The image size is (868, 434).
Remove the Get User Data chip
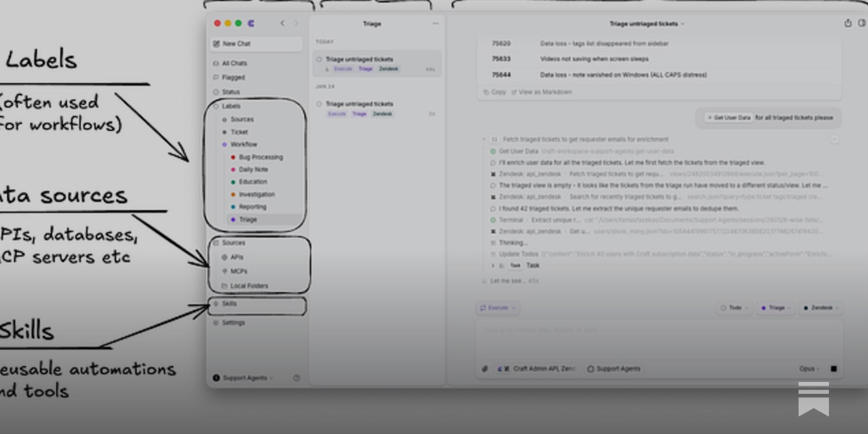click(x=709, y=118)
